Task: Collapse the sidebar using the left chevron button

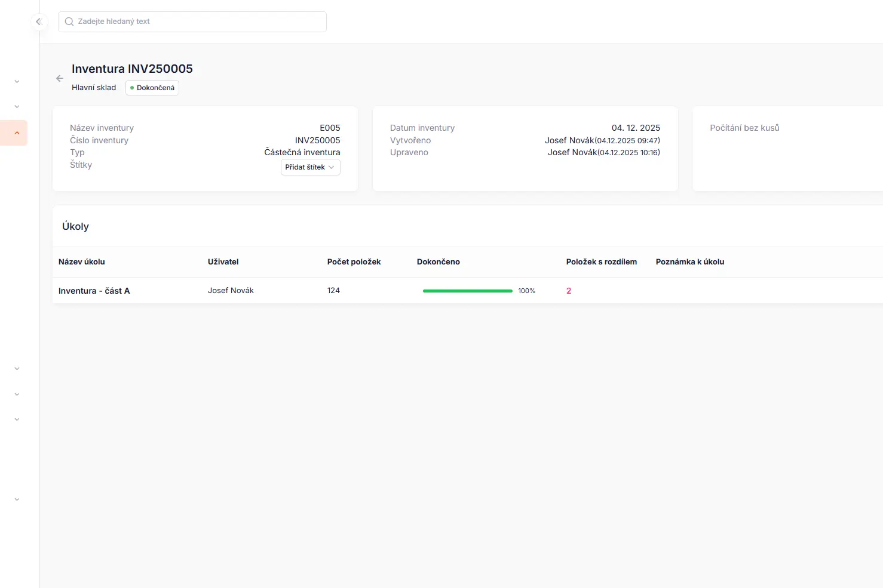Action: tap(39, 21)
